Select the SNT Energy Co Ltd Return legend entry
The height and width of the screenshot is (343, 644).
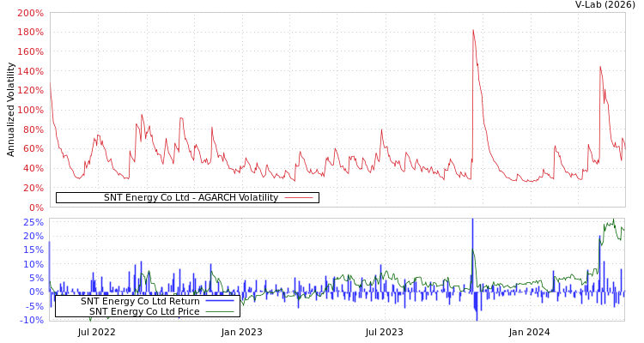[140, 301]
